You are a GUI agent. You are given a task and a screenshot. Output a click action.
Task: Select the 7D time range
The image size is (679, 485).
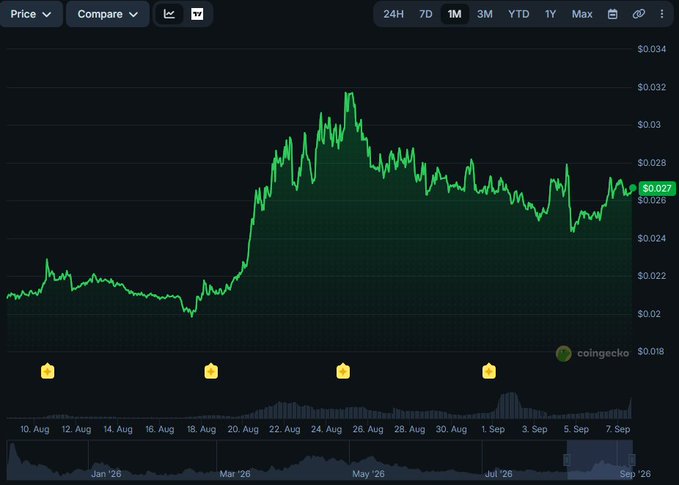pos(426,14)
